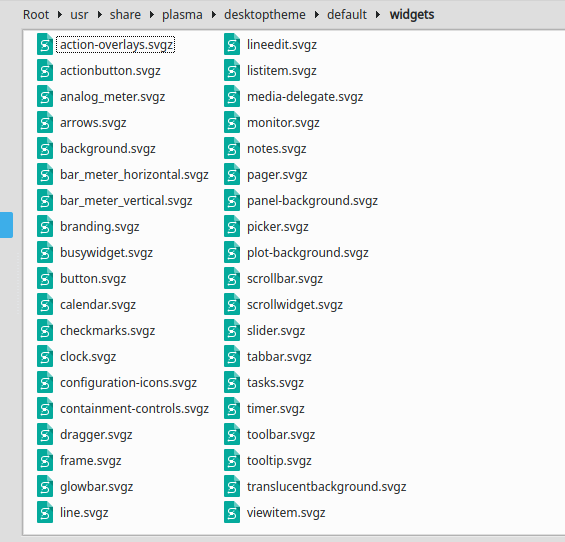Click the widgets breadcrumb label
Viewport: 565px width, 542px height.
(x=412, y=15)
